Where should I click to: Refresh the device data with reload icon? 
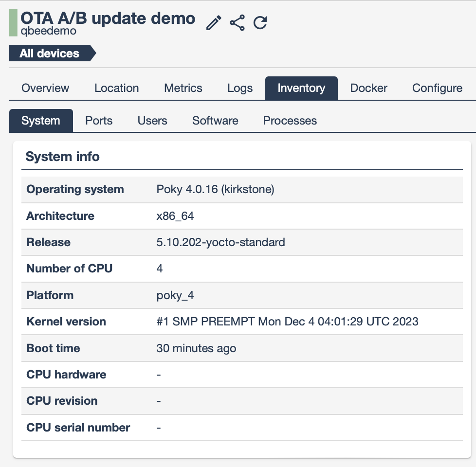[x=260, y=23]
